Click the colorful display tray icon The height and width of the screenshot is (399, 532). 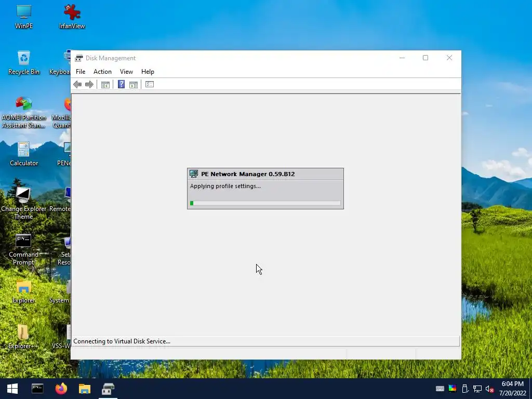tap(453, 389)
